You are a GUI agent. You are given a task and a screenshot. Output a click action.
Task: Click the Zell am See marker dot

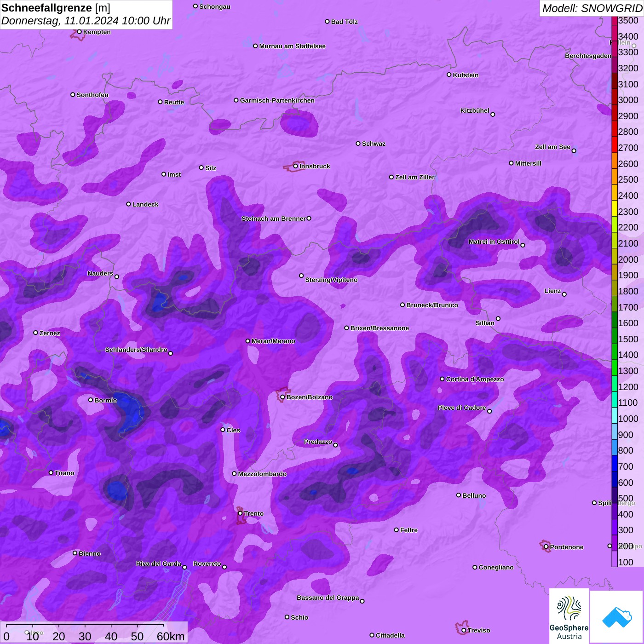click(574, 151)
